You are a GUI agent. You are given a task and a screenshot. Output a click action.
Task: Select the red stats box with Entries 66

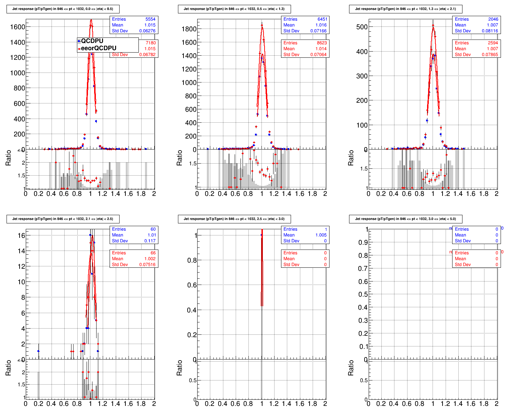pyautogui.click(x=134, y=259)
